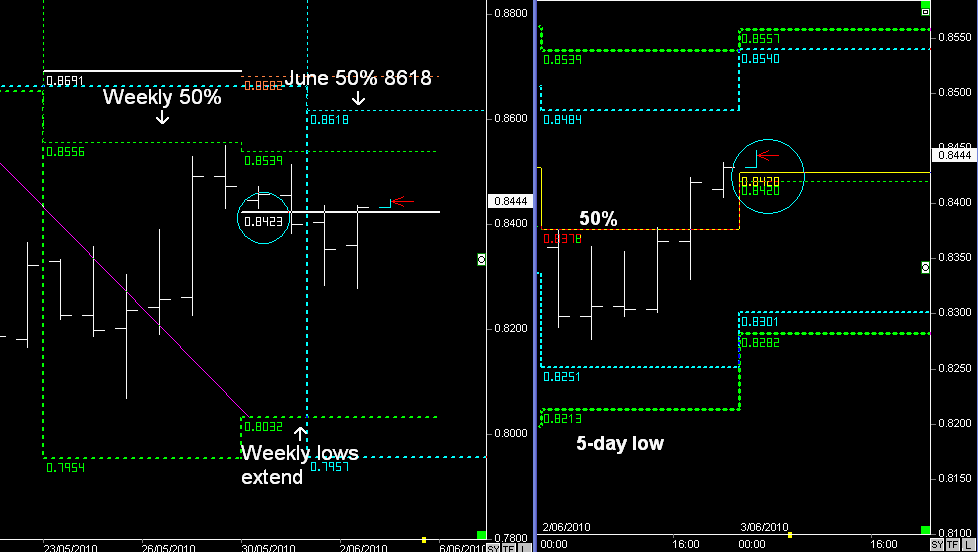Click the red 0.8378 level label
This screenshot has width=978, height=552.
pyautogui.click(x=563, y=239)
